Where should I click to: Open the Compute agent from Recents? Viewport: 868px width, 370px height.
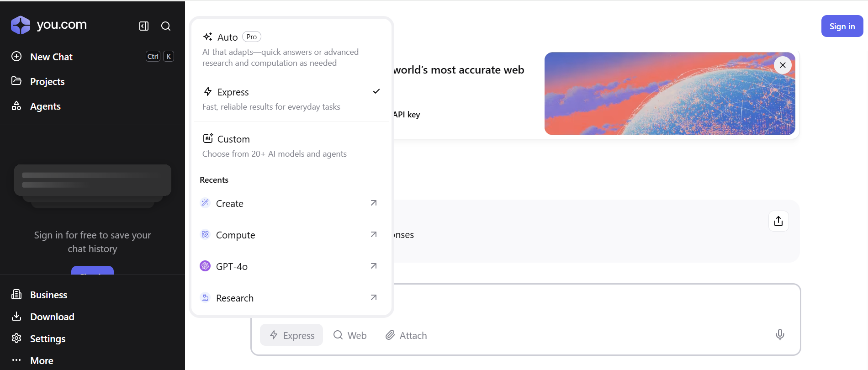coord(235,235)
